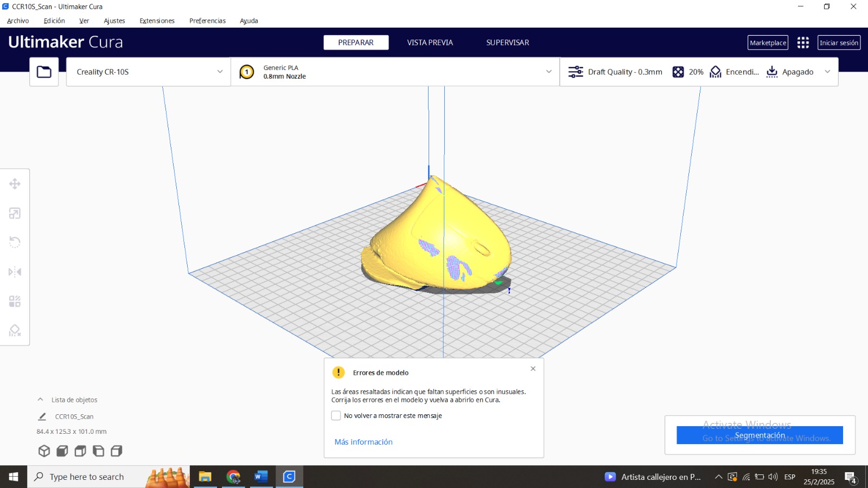Click the pencil icon to rename CCR10S_Scan

pos(42,416)
